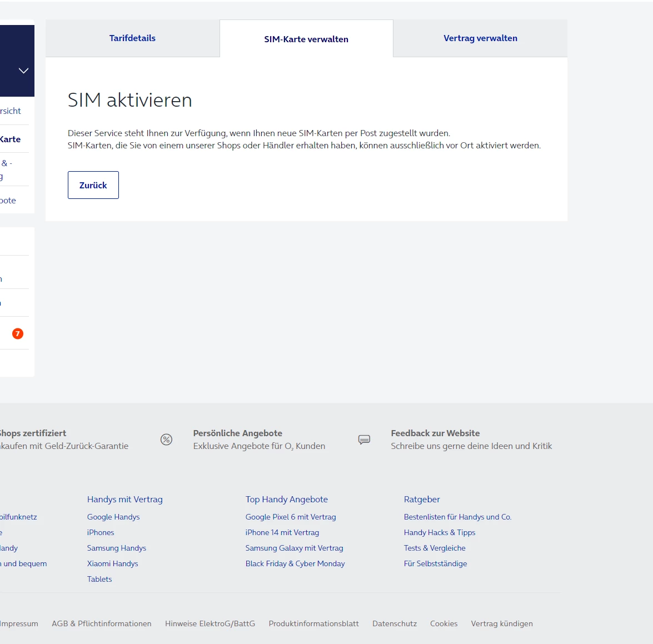The image size is (653, 644).
Task: Open Produktinformationsblatt link
Action: (x=313, y=623)
